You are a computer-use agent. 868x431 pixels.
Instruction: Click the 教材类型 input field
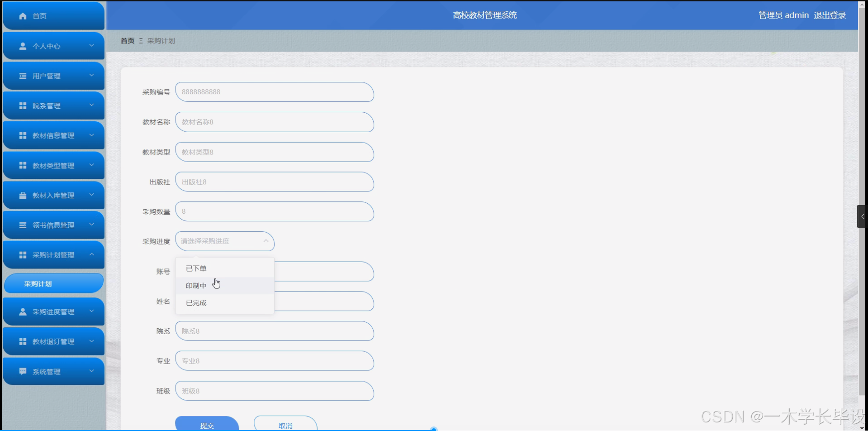click(x=274, y=152)
